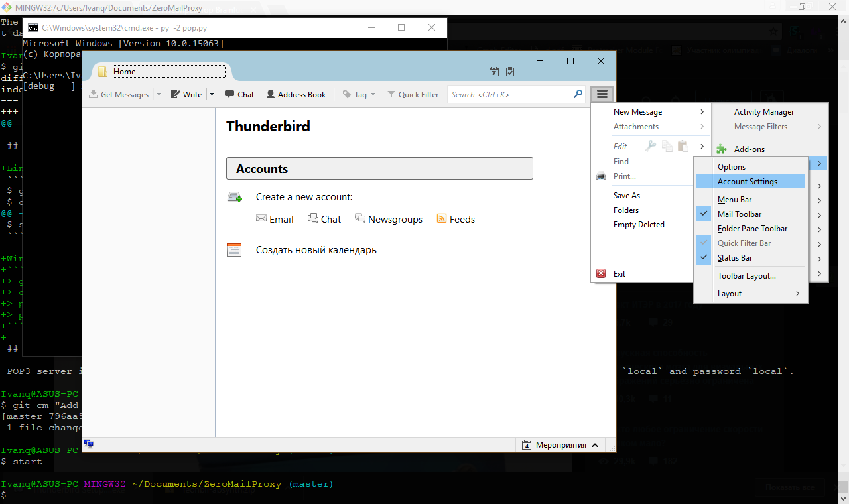This screenshot has height=504, width=849.
Task: Click the orange Feeds RSS icon
Action: click(x=442, y=218)
